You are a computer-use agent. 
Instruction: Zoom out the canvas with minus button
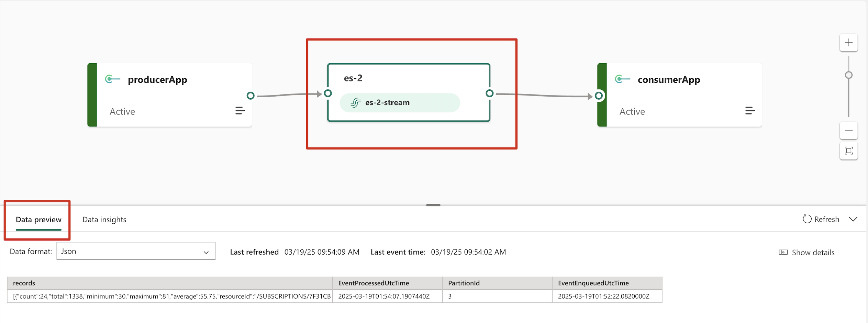pos(849,130)
